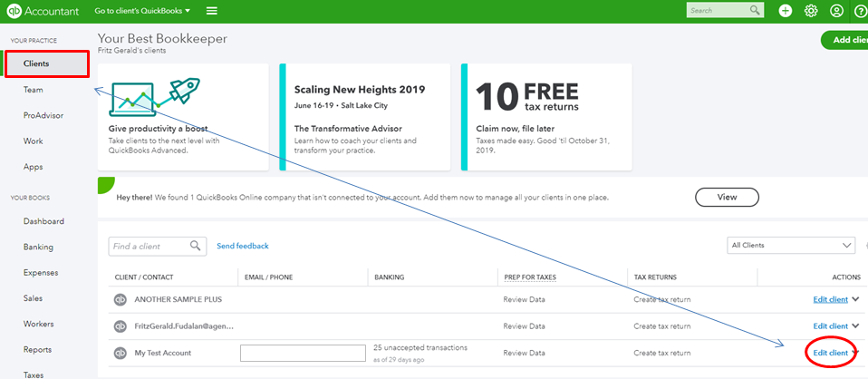Expand actions arrow for FritzGerald.Fudalan row
This screenshot has width=868, height=379.
tap(856, 326)
